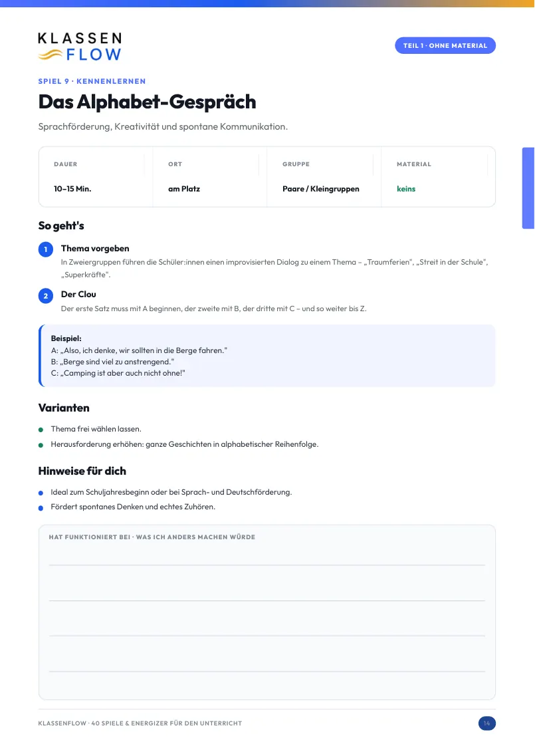Select the step 2 number circle

[46, 296]
